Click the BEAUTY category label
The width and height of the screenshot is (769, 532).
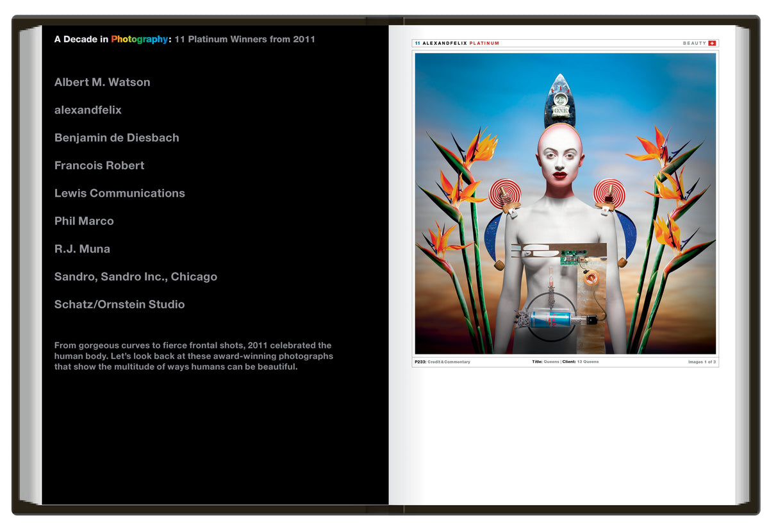pos(694,44)
